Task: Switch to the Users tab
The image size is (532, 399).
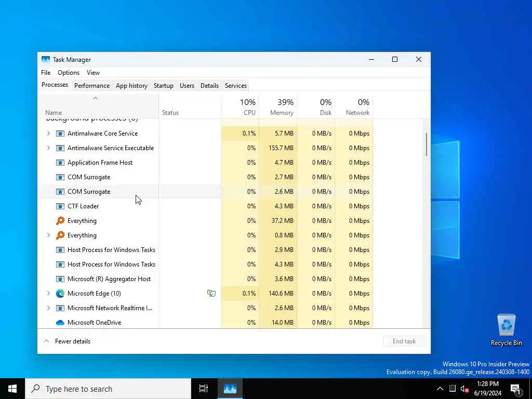Action: [x=187, y=86]
